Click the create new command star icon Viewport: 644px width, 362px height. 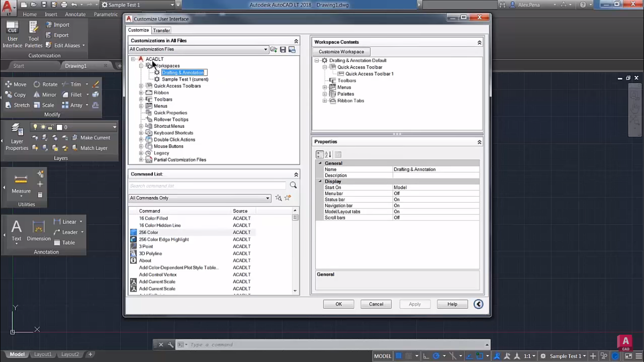click(288, 198)
